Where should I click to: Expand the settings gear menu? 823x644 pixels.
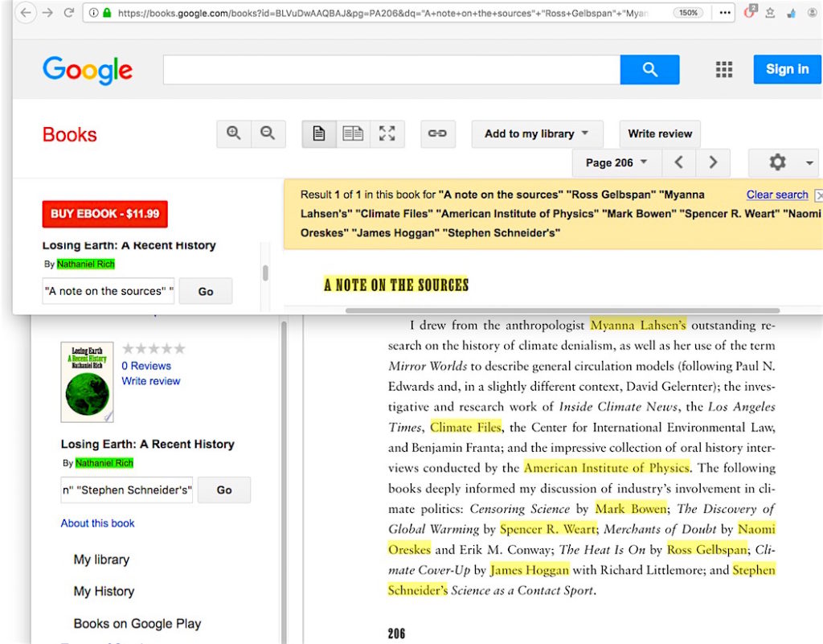click(784, 162)
